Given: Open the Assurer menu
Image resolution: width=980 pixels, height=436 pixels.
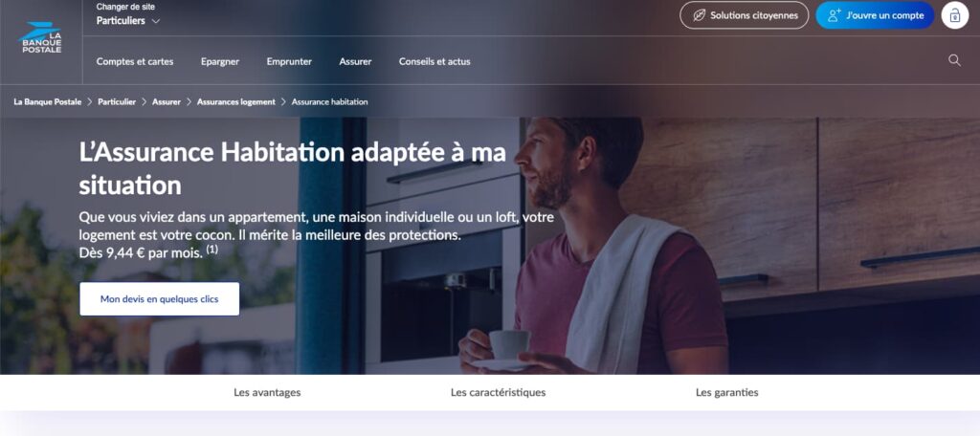Looking at the screenshot, I should point(356,62).
